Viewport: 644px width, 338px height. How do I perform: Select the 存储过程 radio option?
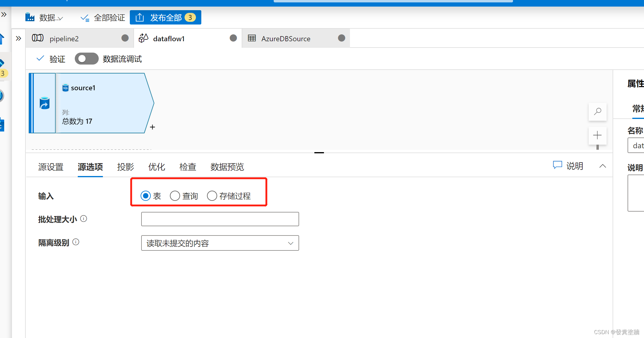[212, 196]
